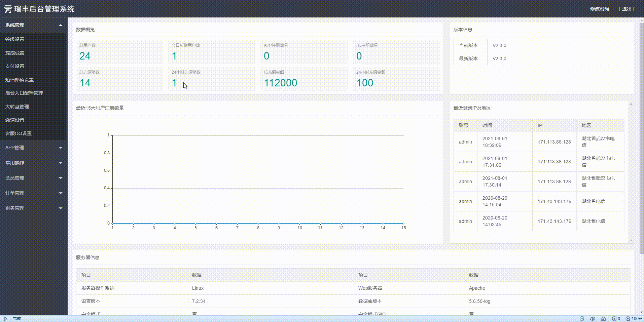
Task: Click the AD blocker shield icon showing 0
Action: pyautogui.click(x=615, y=318)
